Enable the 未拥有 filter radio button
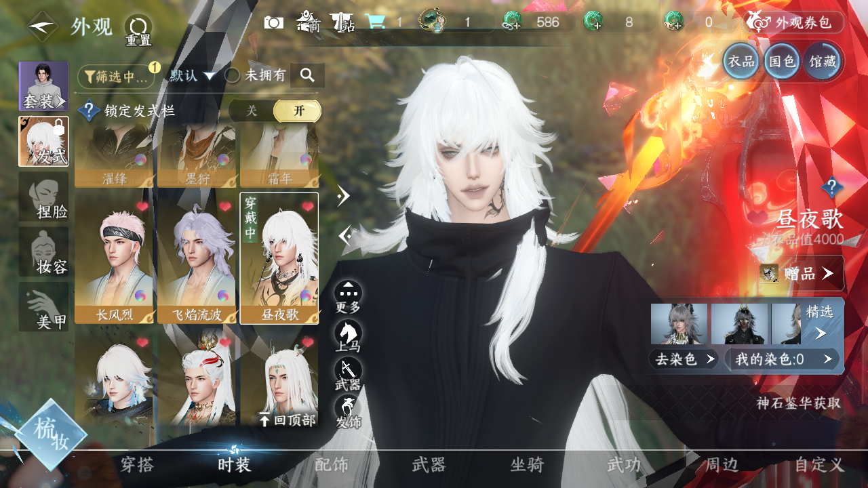 (233, 75)
